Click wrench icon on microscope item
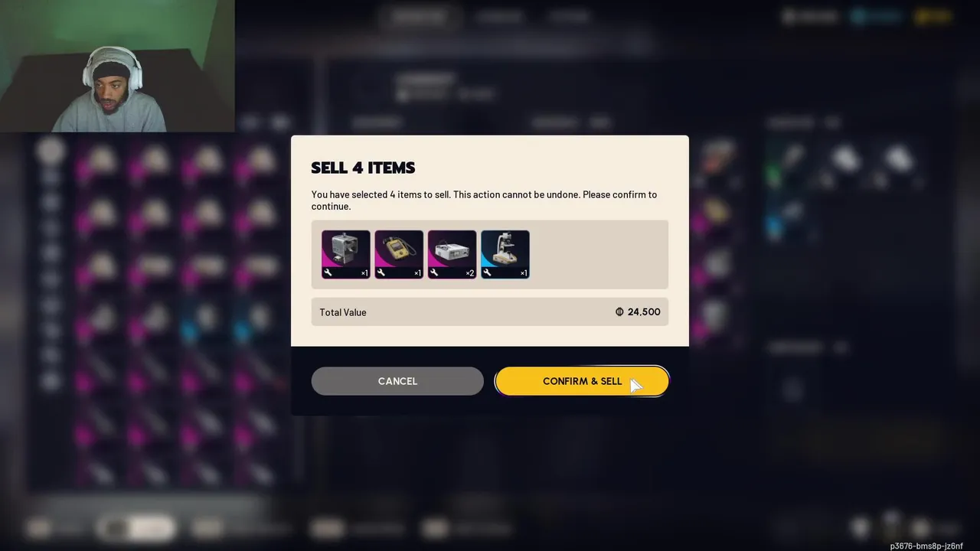 coord(487,272)
